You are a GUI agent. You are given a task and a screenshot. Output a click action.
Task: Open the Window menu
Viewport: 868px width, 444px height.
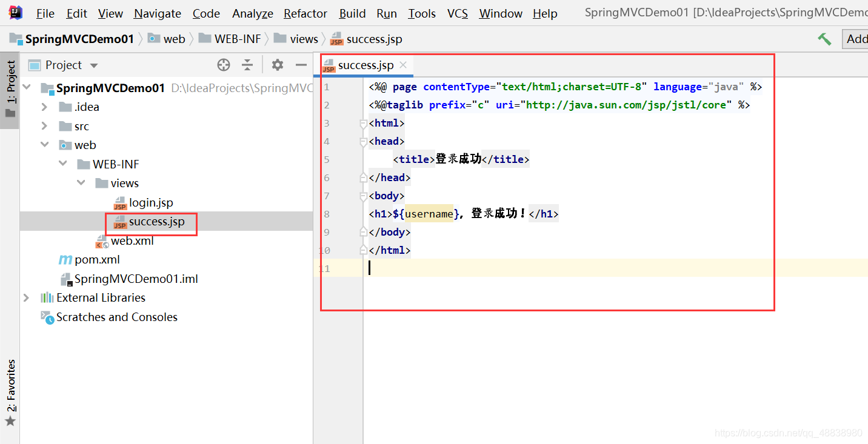point(501,13)
